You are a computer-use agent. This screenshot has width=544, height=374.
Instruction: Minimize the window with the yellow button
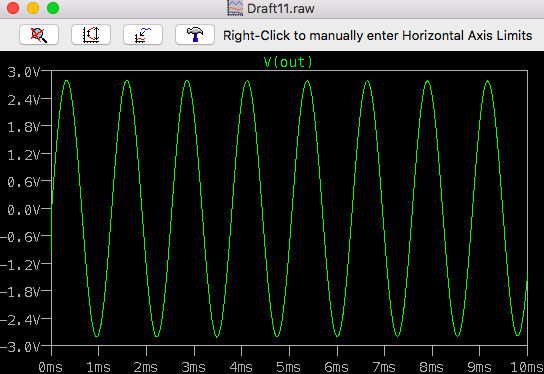click(x=33, y=8)
